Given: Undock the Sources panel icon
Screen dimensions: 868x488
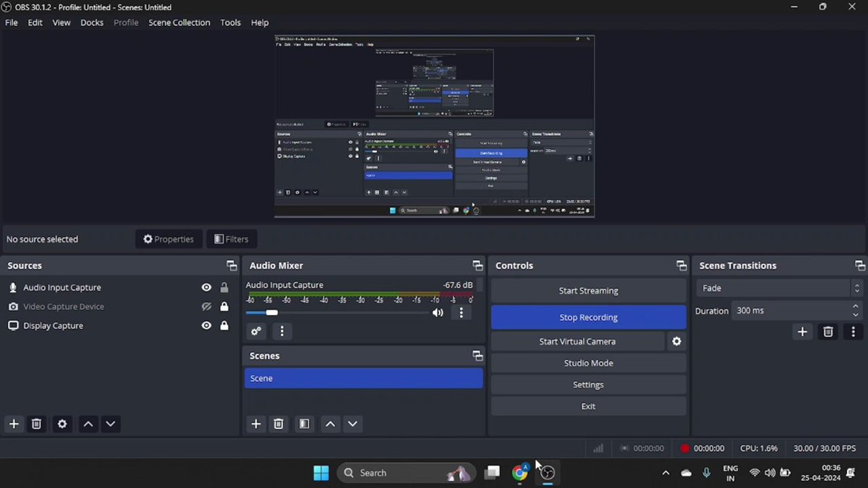Looking at the screenshot, I should coord(231,265).
